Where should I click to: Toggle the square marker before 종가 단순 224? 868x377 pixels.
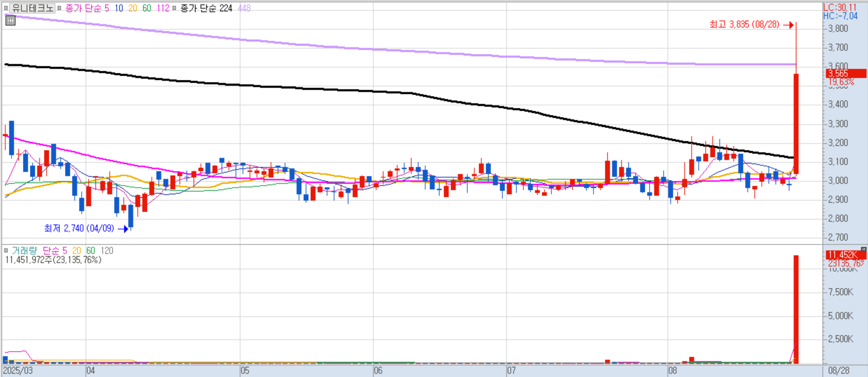pyautogui.click(x=174, y=8)
